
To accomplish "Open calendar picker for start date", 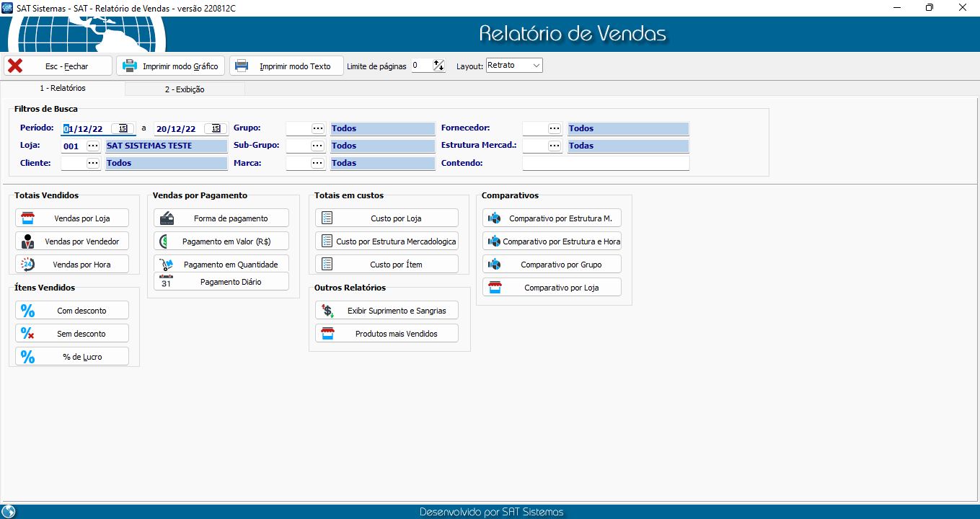I will tap(123, 128).
